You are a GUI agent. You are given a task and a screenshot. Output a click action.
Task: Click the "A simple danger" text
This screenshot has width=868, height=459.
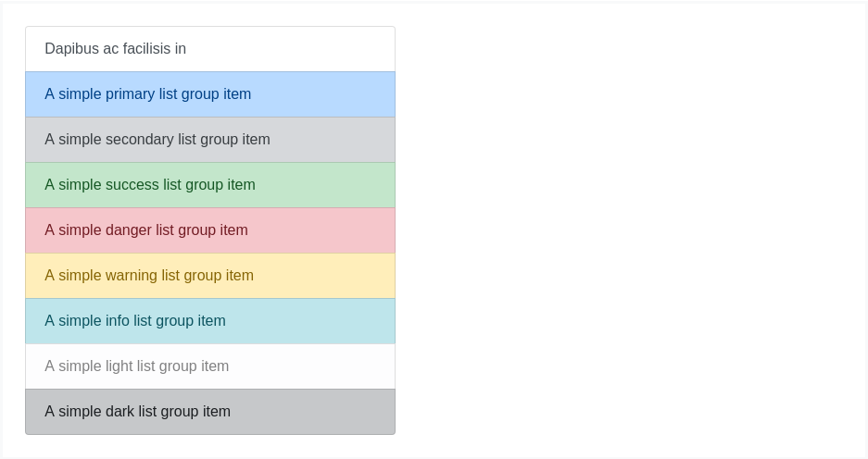click(x=96, y=230)
